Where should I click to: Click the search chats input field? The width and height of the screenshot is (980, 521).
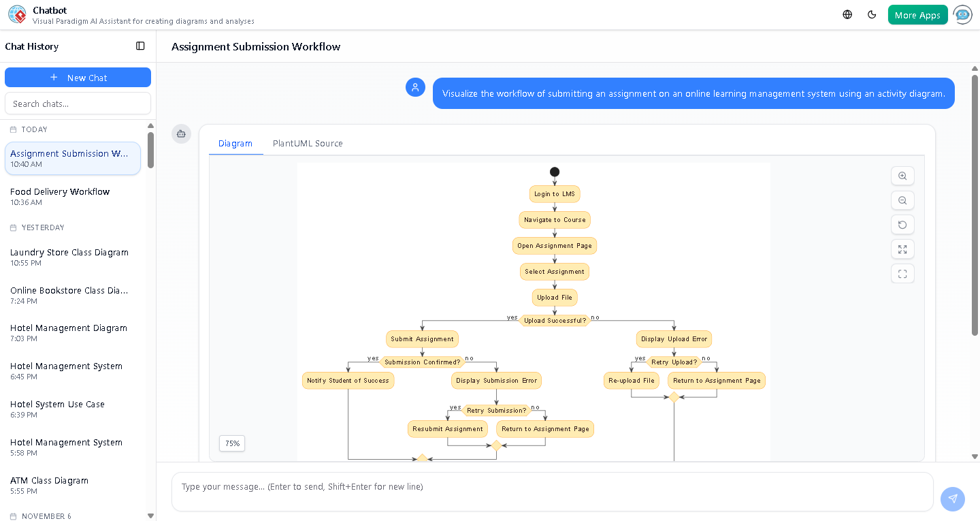pos(78,103)
